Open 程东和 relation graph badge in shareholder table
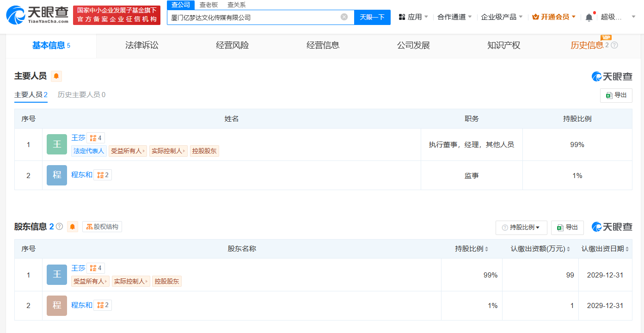 [x=103, y=305]
